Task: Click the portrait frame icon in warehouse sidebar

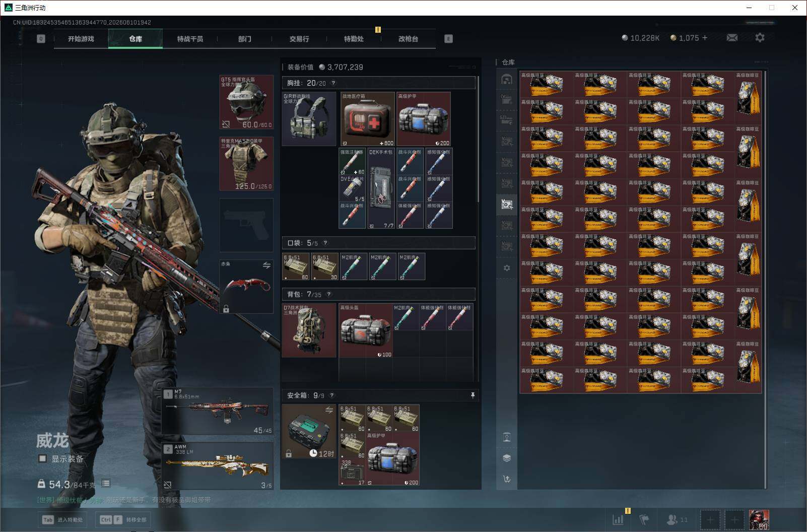Action: click(x=507, y=437)
